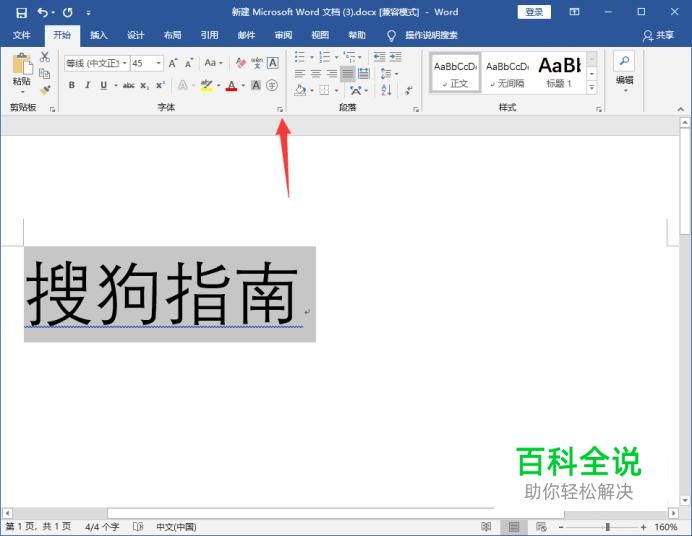
Task: Cut selection with the scissors icon
Action: (45, 57)
